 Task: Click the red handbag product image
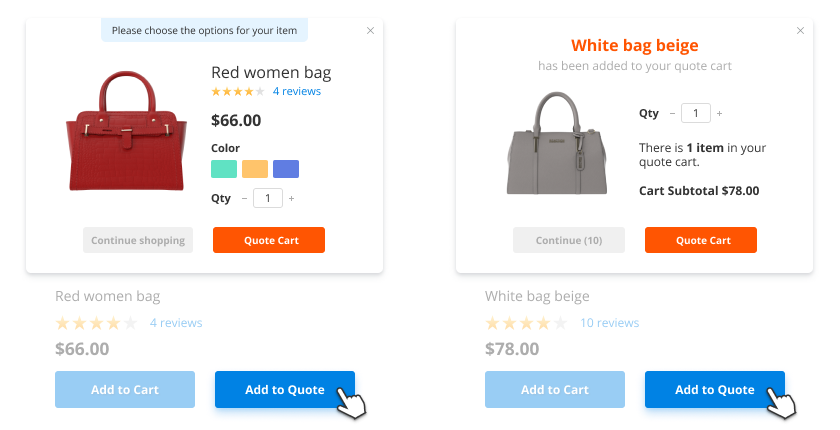tap(126, 132)
